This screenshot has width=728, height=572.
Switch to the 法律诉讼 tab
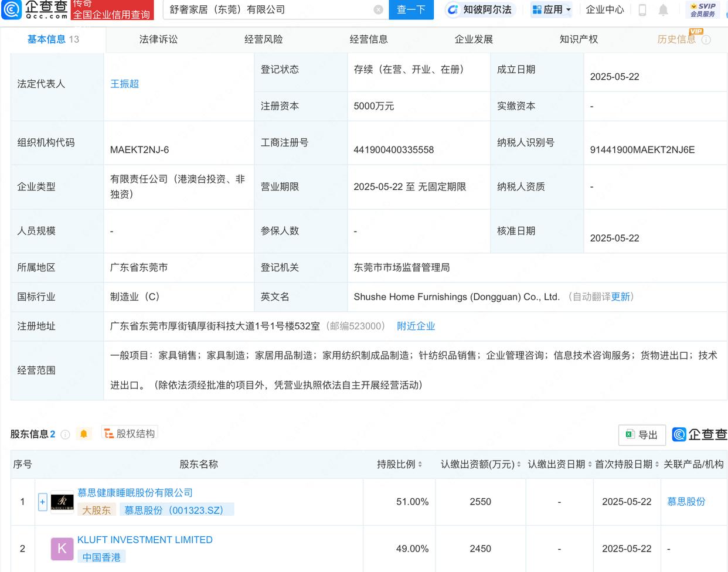tap(158, 39)
